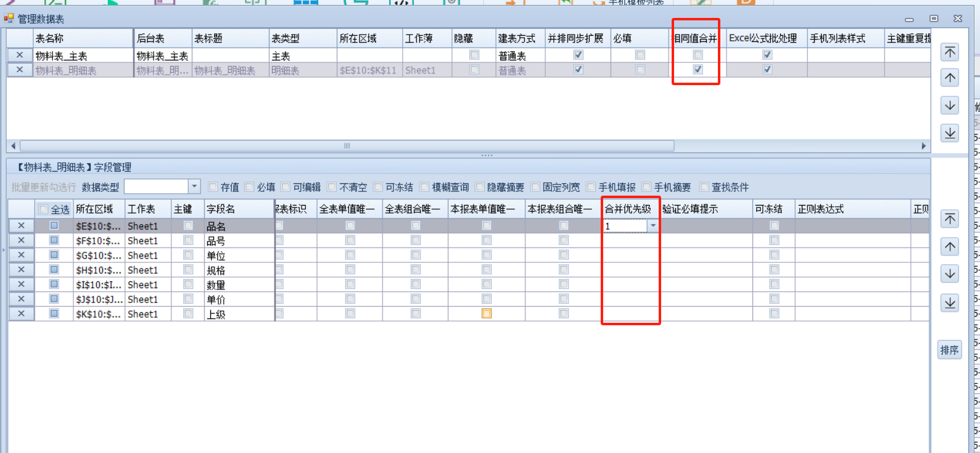Toggle 相同值合并 checkbox for 物料表_明细表
Image resolution: width=980 pixels, height=453 pixels.
click(x=698, y=70)
